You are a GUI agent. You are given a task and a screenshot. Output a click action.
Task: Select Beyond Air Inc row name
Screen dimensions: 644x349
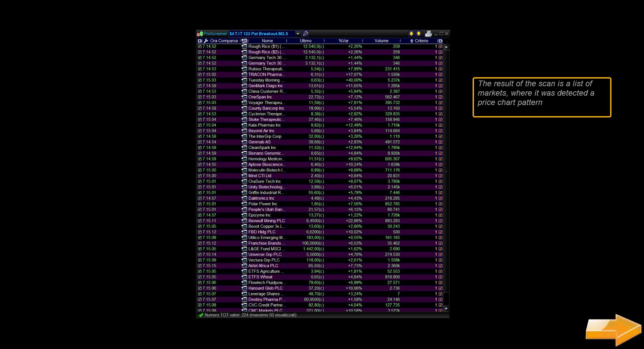[x=261, y=131]
